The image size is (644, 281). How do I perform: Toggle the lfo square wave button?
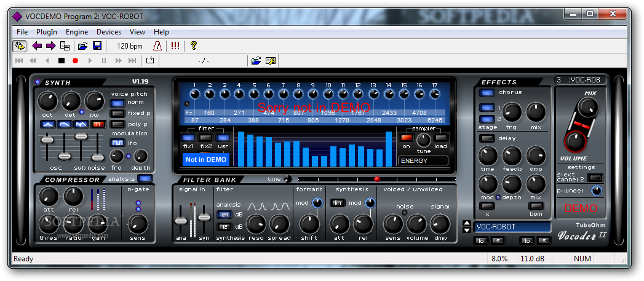pos(117,143)
